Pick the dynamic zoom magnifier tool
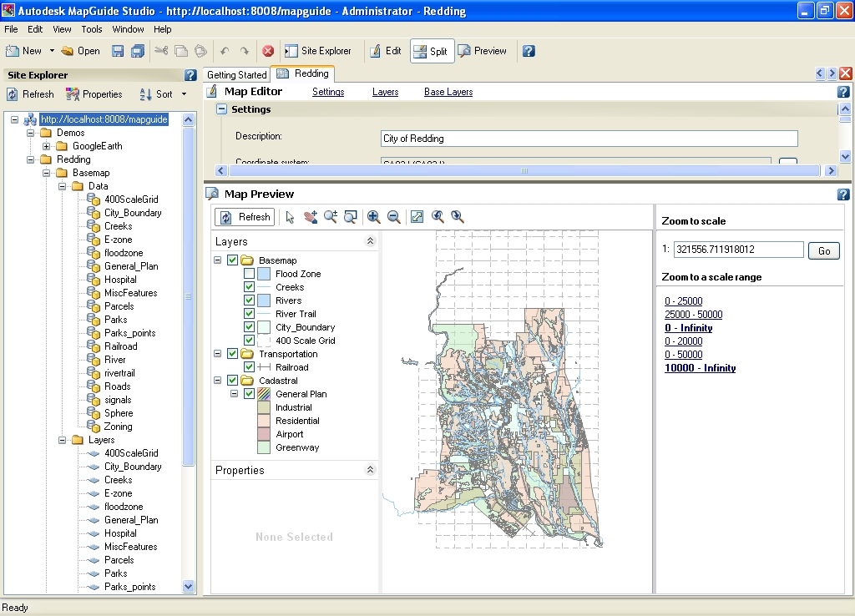 tap(331, 217)
